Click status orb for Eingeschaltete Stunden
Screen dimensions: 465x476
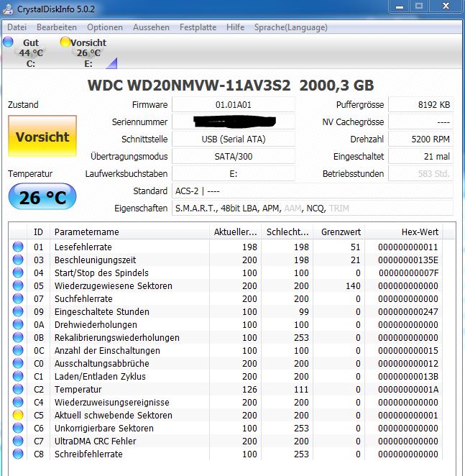pyautogui.click(x=18, y=311)
